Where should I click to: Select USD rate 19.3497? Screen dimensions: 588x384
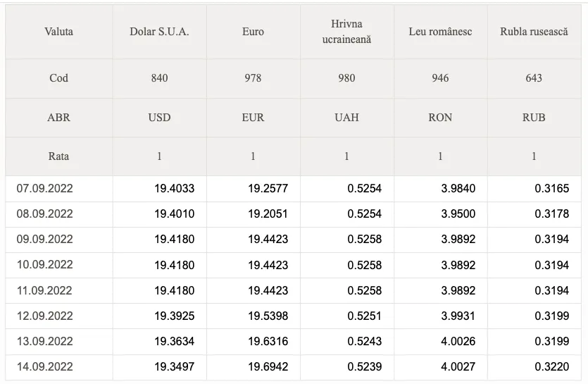[x=175, y=366]
